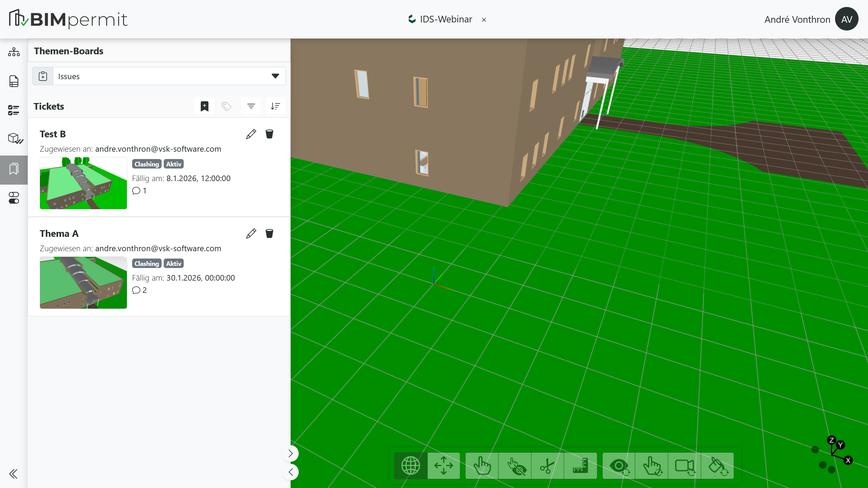Add a new ticket with bookmark-plus icon
The width and height of the screenshot is (868, 488).
pyautogui.click(x=204, y=106)
